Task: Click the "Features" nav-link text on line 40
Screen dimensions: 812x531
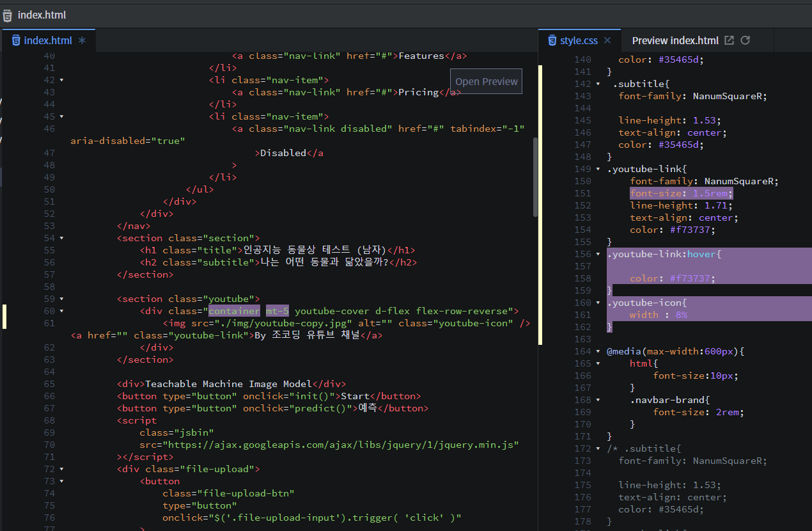Action: tap(421, 56)
